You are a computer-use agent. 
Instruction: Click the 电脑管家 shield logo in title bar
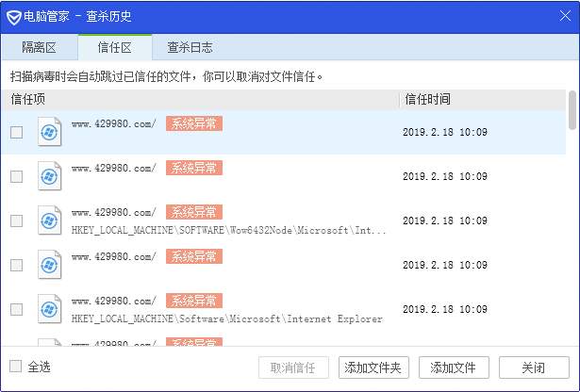pos(14,17)
